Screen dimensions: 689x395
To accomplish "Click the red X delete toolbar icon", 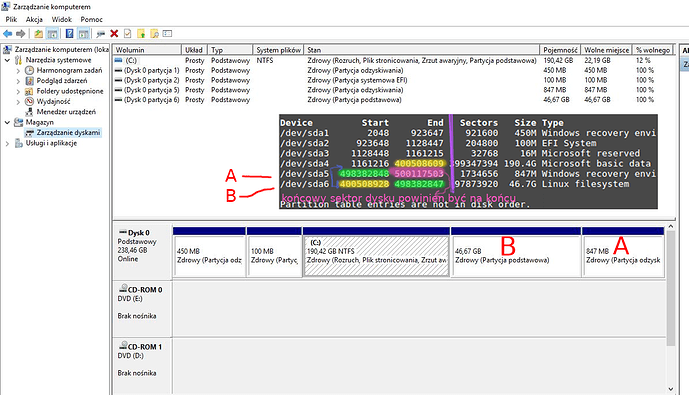I will (114, 34).
